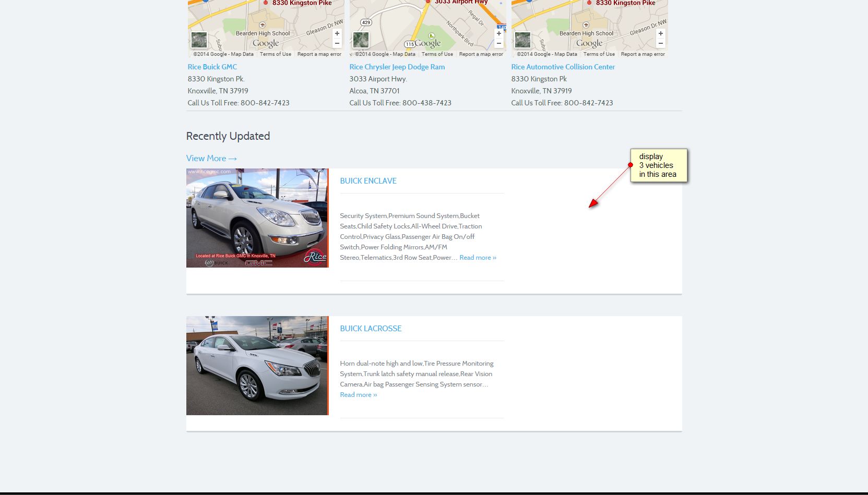Open the Rice Chrysler Jeep Dodge Ram link
This screenshot has width=868, height=495.
pos(397,67)
